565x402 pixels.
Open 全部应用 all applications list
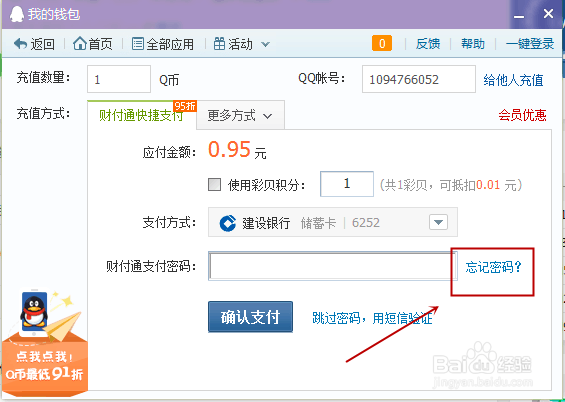coord(163,44)
